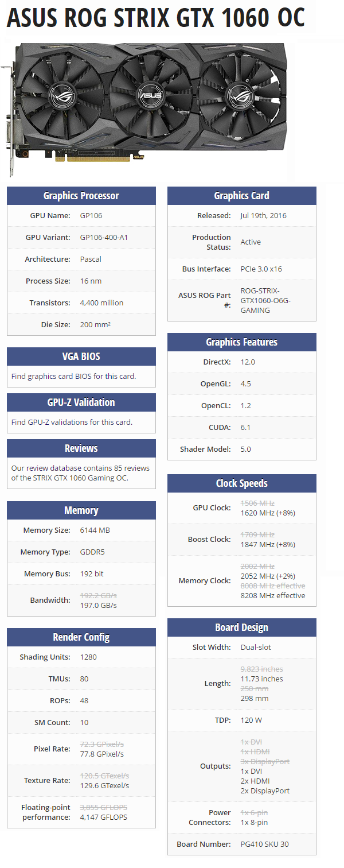Open the find GPU-Z validations link
The width and height of the screenshot is (344, 868).
coord(72,423)
